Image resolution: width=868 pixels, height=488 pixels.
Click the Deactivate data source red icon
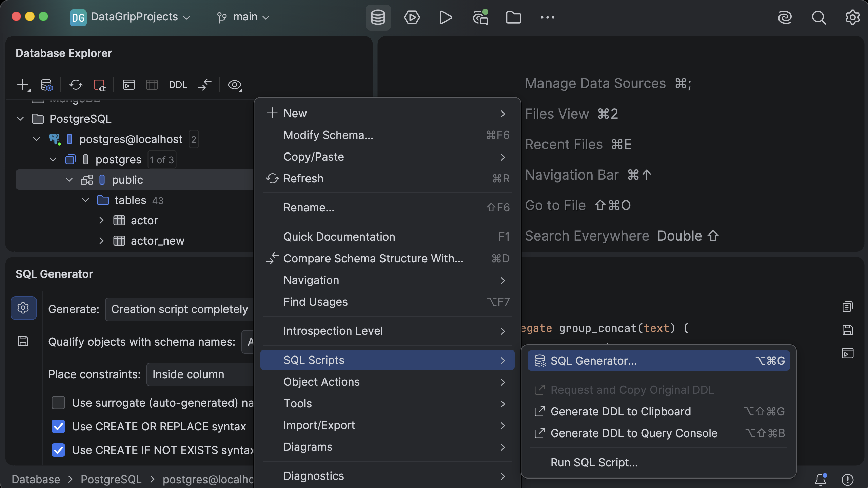[x=99, y=85]
